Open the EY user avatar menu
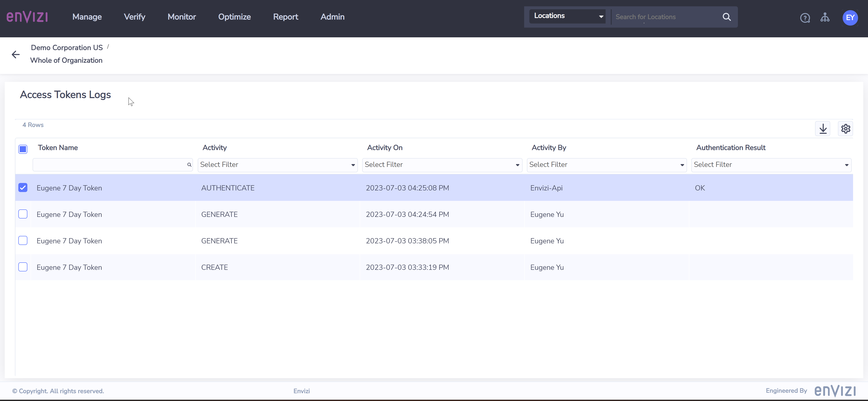This screenshot has height=401, width=868. pos(850,17)
